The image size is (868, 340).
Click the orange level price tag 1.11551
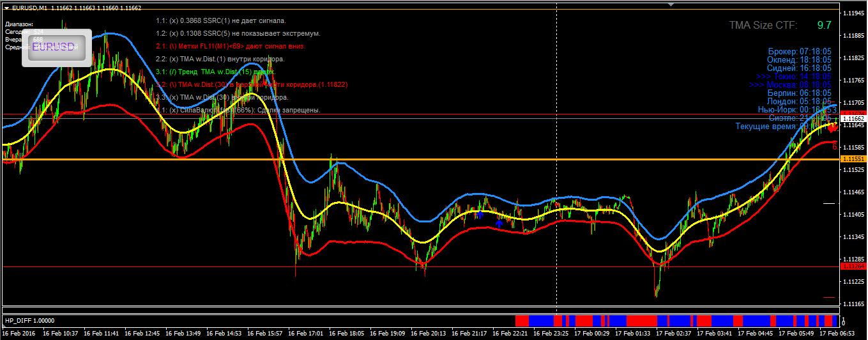[x=853, y=158]
